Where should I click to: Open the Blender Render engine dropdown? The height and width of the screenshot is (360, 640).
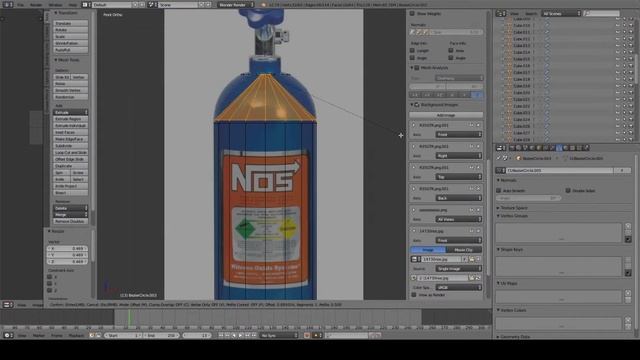coord(236,4)
